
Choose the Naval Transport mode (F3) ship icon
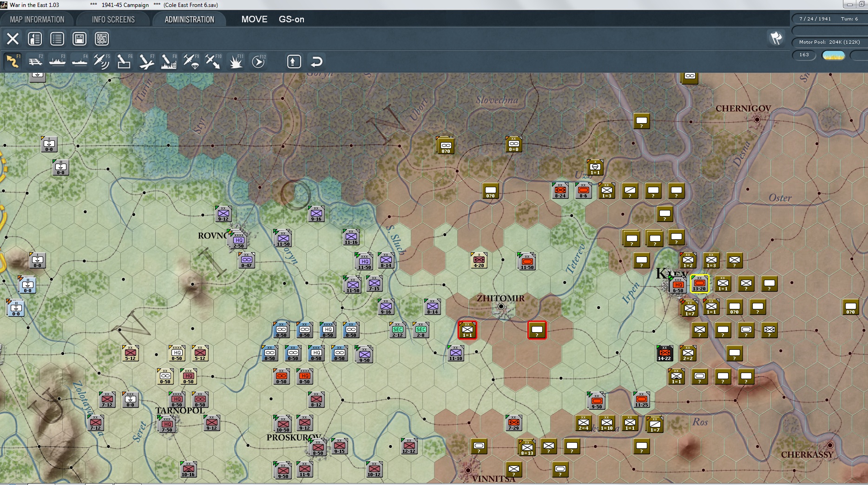(57, 61)
